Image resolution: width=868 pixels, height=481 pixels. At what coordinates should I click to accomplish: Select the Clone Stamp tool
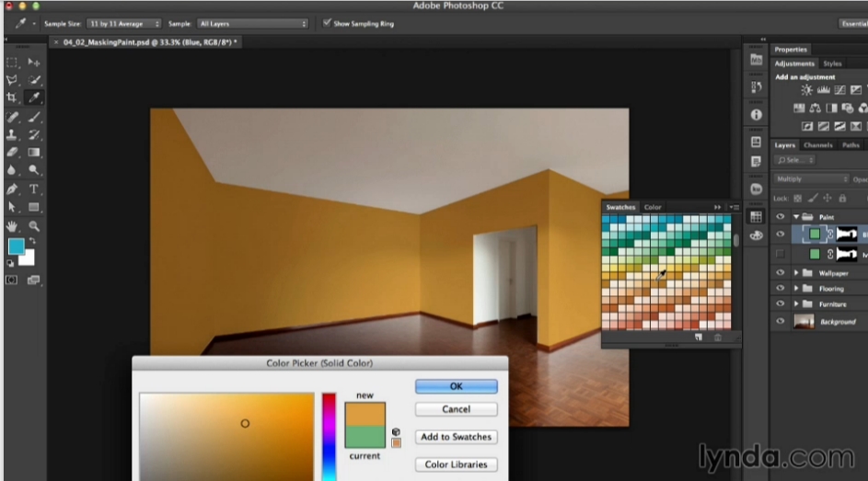click(x=12, y=134)
